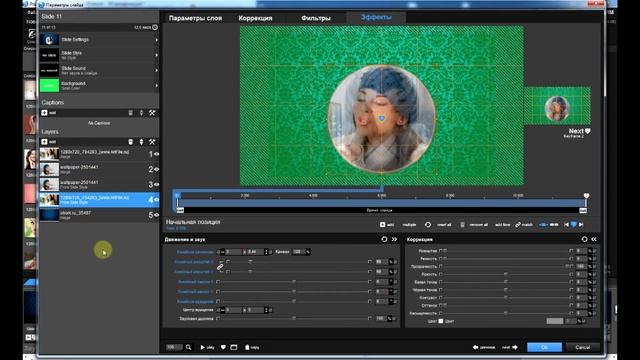The width and height of the screenshot is (640, 360).
Task: Click the copy button at bottom
Action: 252,347
